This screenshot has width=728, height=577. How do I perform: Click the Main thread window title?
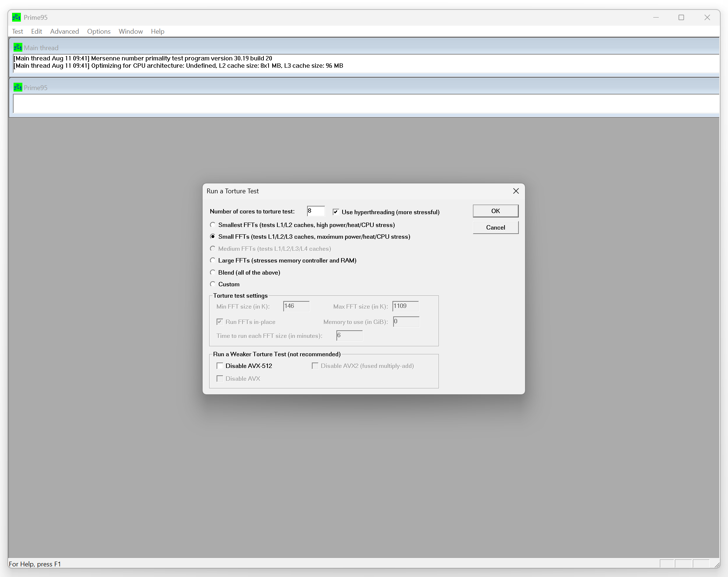point(41,48)
